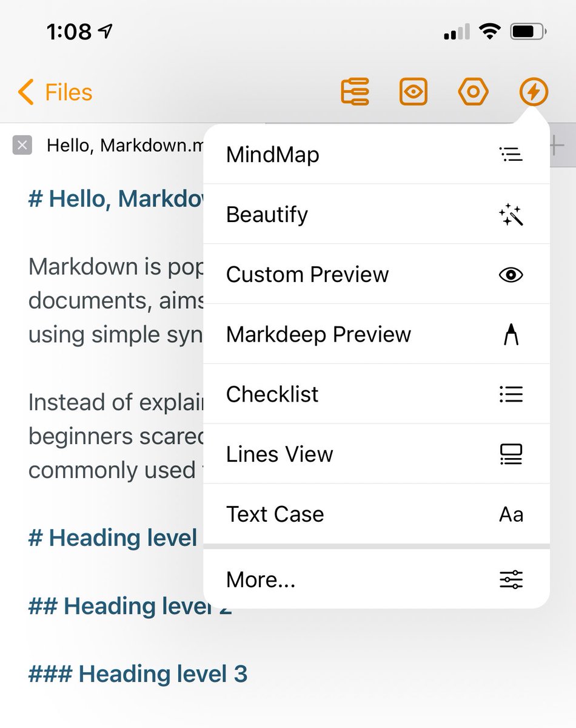
Task: Tap the 'Instead of explai' paragraph line
Action: pos(116,402)
